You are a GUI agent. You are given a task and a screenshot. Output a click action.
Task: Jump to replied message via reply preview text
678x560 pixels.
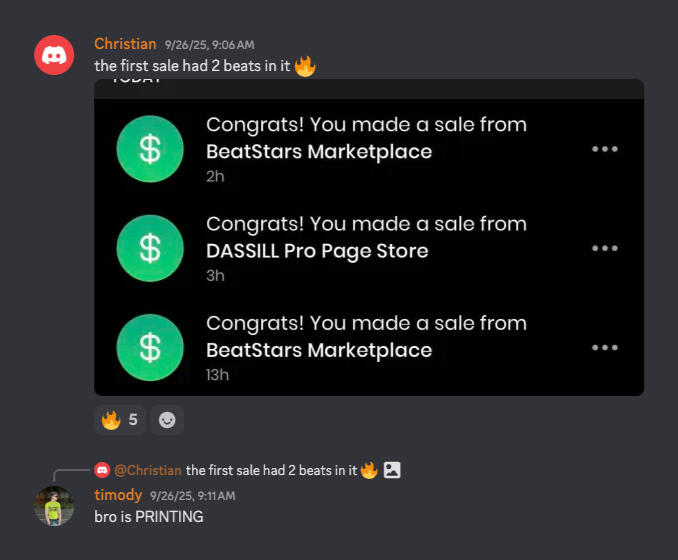click(x=270, y=470)
